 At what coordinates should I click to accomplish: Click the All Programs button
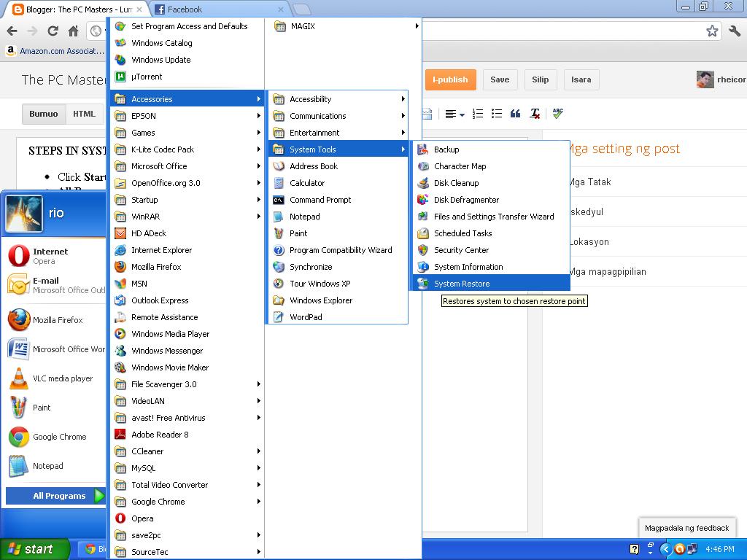55,496
